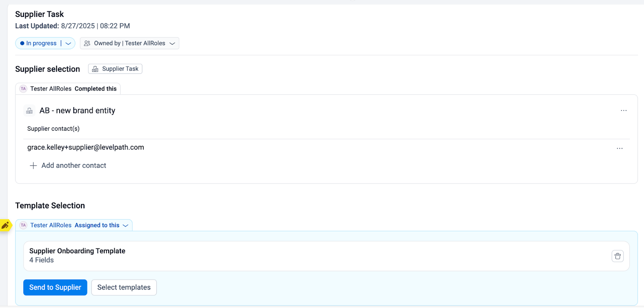Click Select templates button

coord(124,287)
